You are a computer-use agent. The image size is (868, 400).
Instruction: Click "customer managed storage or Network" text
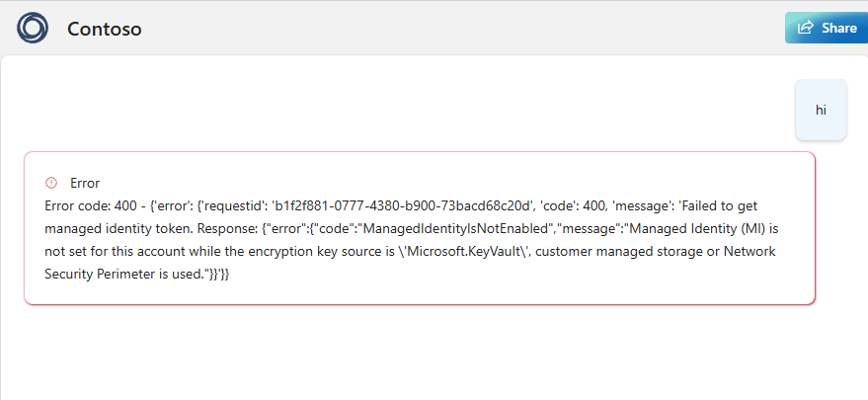coord(656,252)
